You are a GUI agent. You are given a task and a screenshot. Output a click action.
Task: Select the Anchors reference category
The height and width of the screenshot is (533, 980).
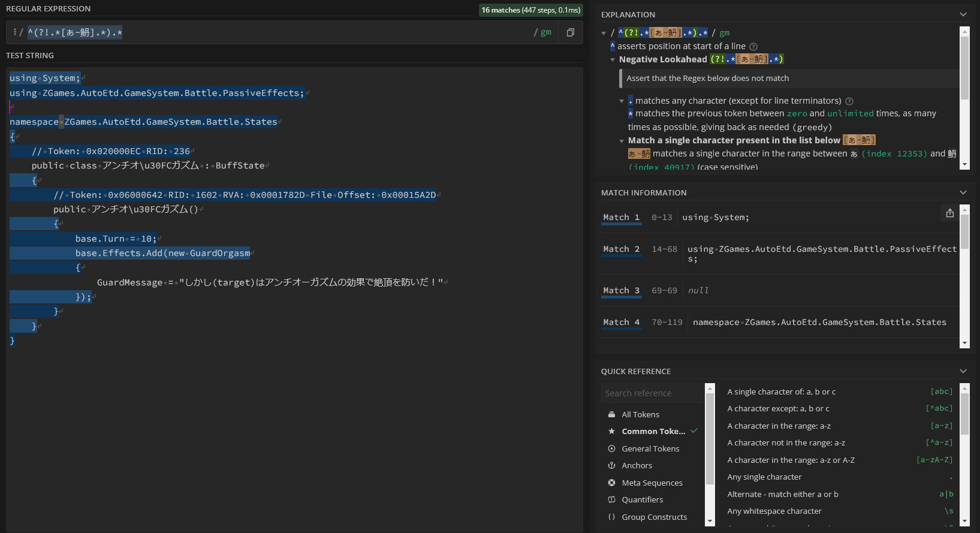[637, 466]
